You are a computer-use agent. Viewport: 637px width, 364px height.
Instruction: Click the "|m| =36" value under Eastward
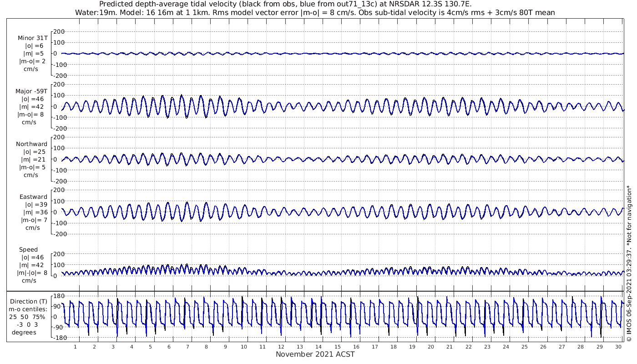tap(34, 212)
